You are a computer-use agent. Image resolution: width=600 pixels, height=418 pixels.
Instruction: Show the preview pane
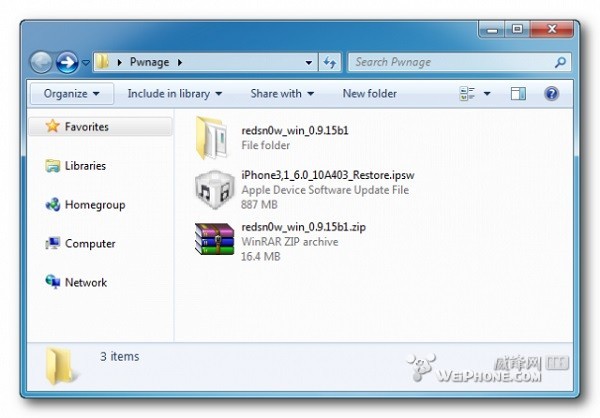click(x=518, y=94)
